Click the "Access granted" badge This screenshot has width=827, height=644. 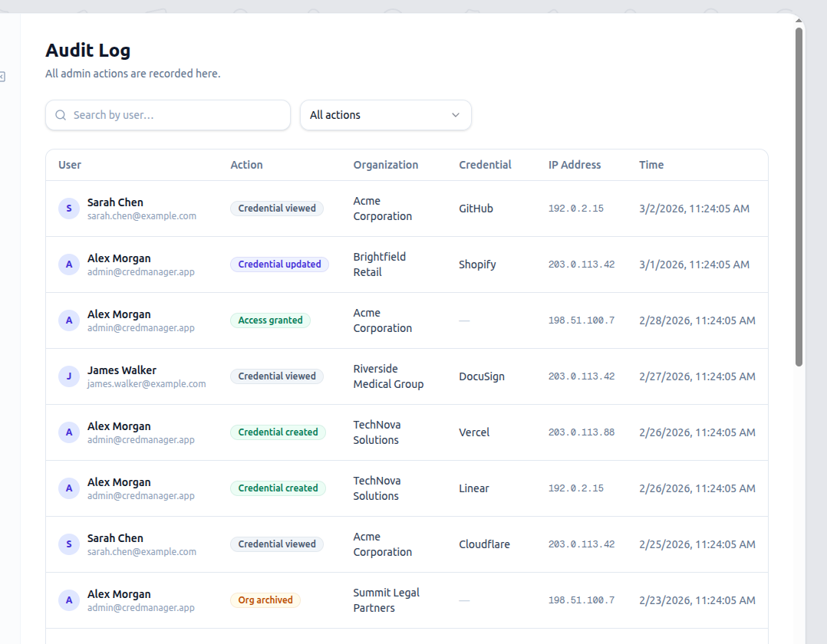pos(270,320)
